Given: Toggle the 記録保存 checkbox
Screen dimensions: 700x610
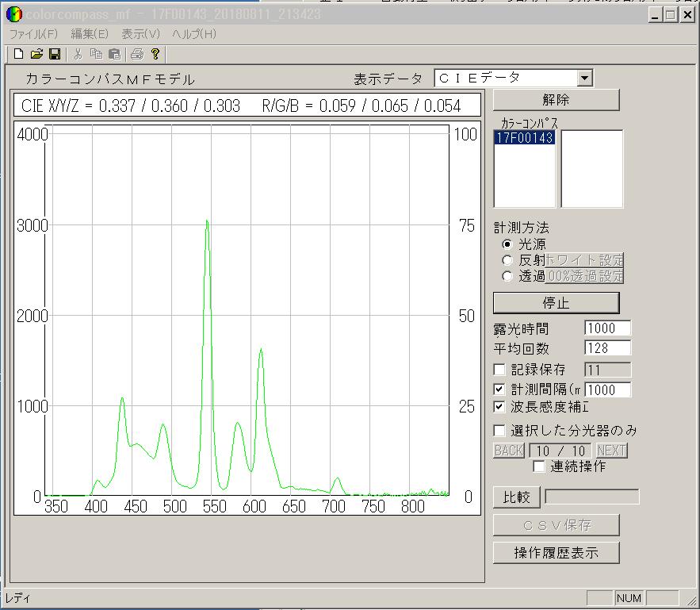Looking at the screenshot, I should point(499,370).
